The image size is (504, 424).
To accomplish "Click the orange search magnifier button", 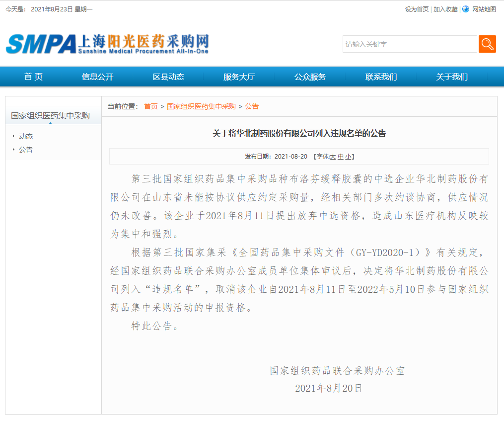I will click(487, 44).
